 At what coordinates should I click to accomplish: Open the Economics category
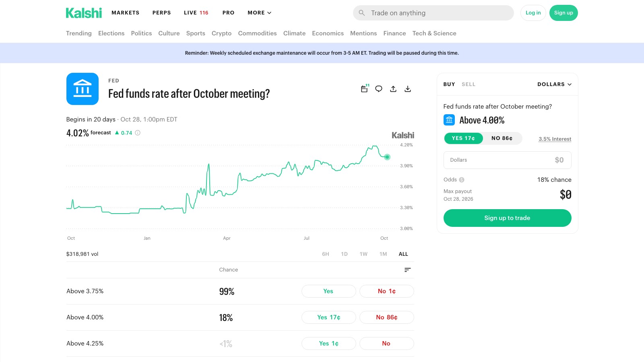(x=328, y=33)
